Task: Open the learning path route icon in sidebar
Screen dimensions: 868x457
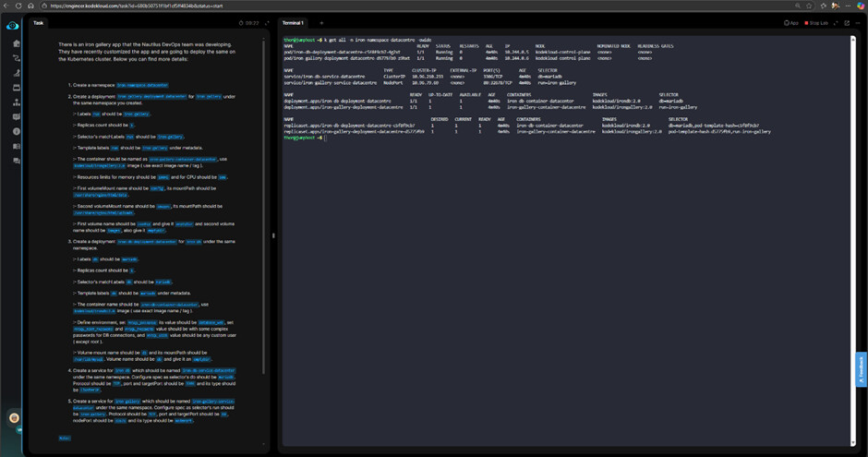Action: click(17, 58)
